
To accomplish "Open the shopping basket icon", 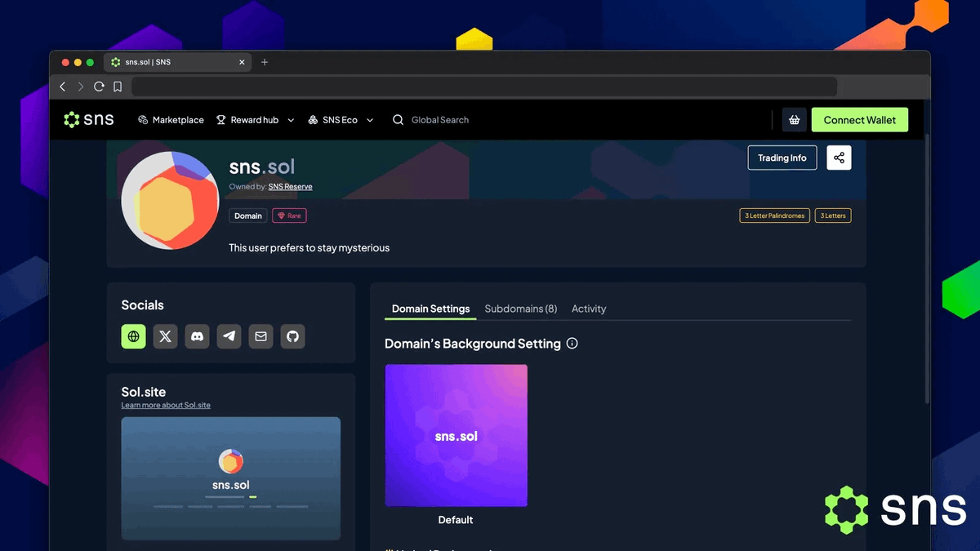I will (x=794, y=120).
